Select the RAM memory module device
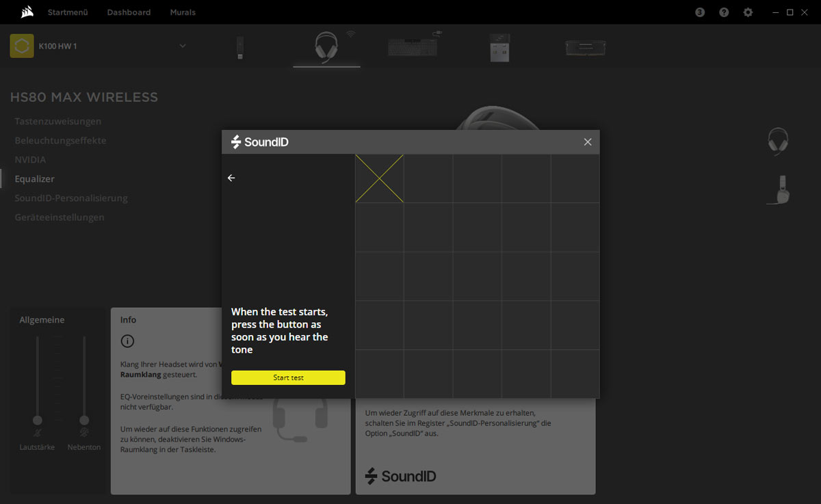 click(585, 47)
